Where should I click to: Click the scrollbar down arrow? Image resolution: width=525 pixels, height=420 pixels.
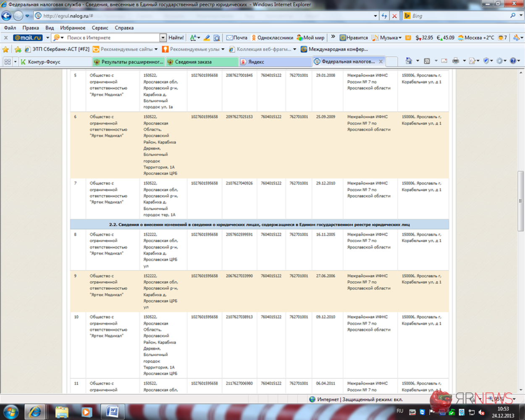(x=521, y=390)
